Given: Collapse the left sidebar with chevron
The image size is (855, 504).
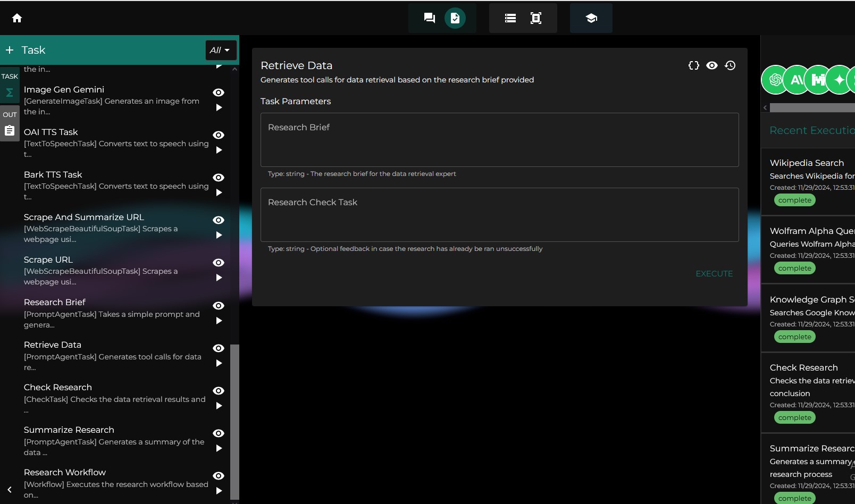Looking at the screenshot, I should coord(10,490).
